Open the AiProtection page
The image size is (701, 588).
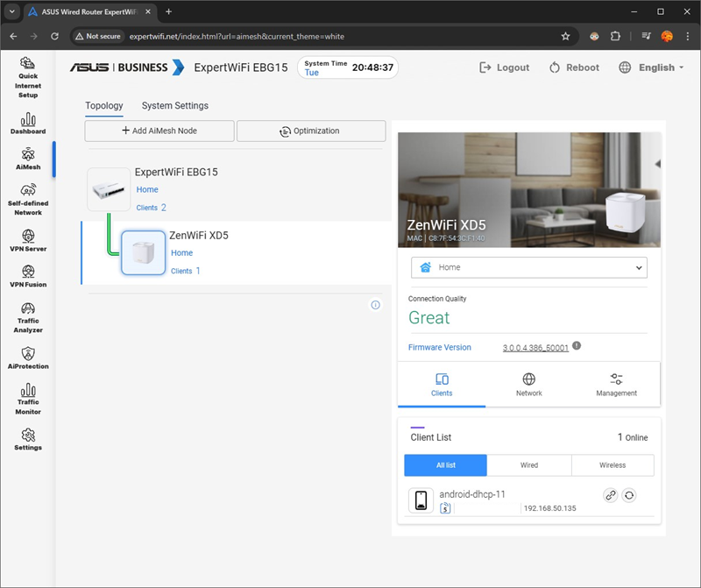point(28,358)
